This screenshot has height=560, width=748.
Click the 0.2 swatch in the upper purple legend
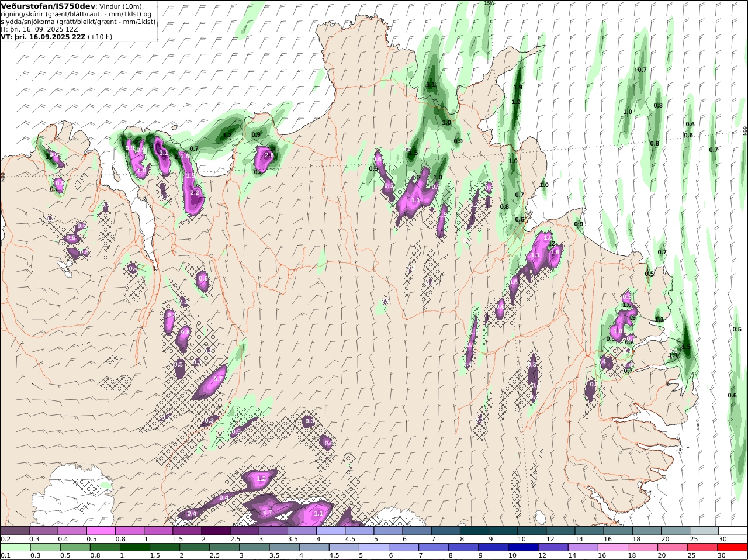click(15, 530)
